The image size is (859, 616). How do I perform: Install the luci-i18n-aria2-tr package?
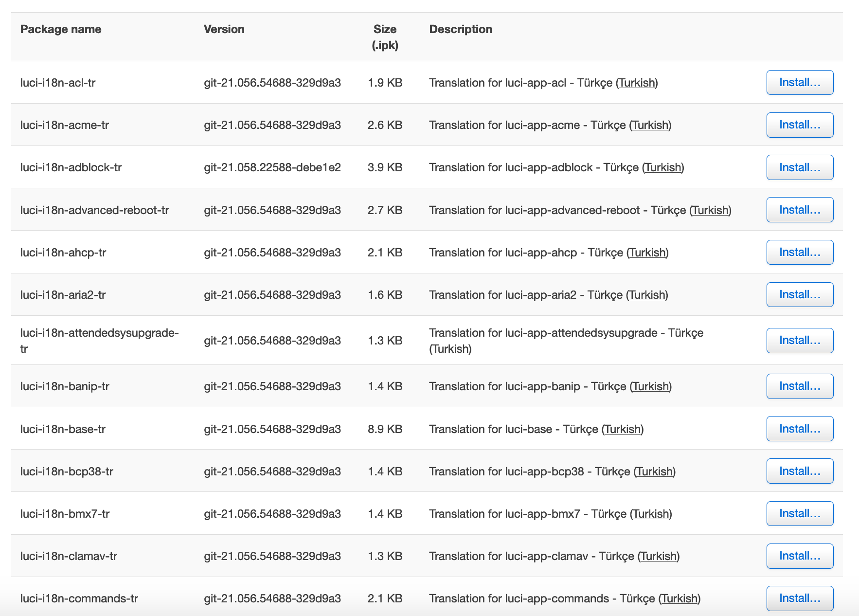(800, 294)
